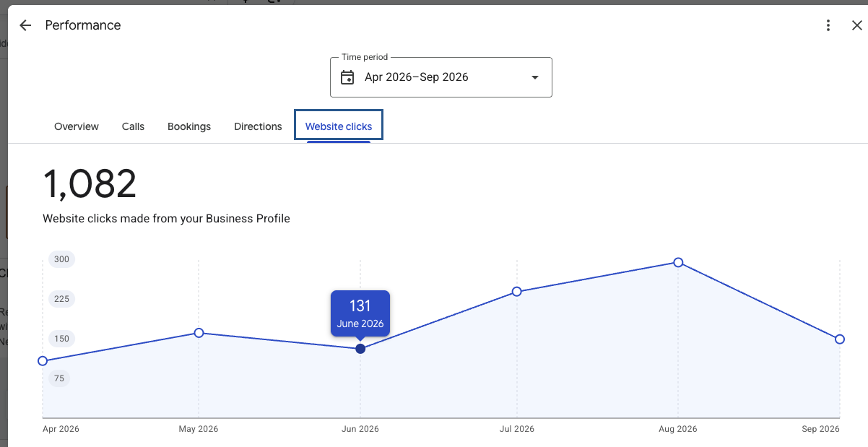Screen dimensions: 868x447
Task: Click the highlighted June 2026 data point
Action: point(360,349)
